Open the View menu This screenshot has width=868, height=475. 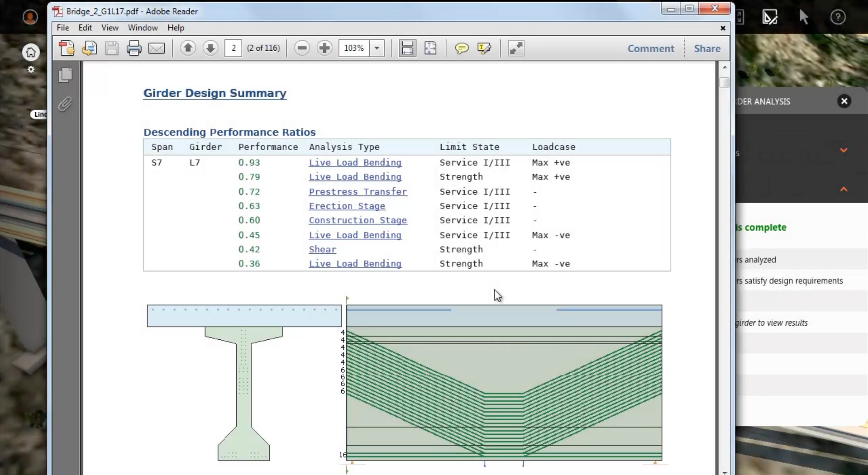[110, 28]
